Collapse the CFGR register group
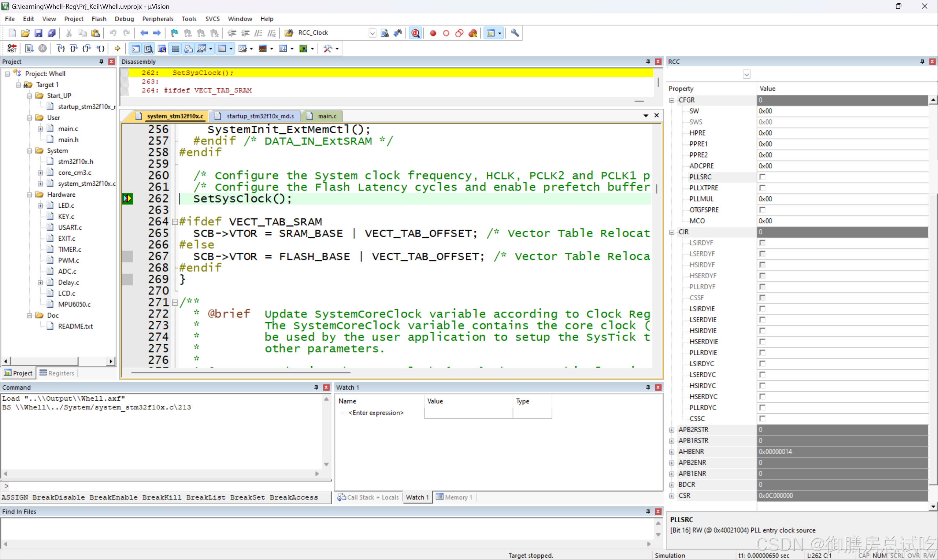The width and height of the screenshot is (938, 560). click(x=672, y=100)
